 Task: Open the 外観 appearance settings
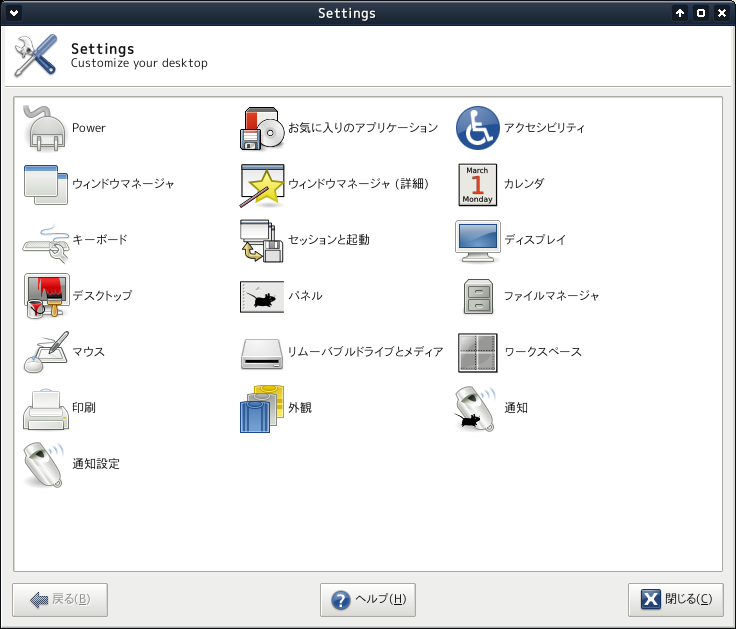coord(263,408)
